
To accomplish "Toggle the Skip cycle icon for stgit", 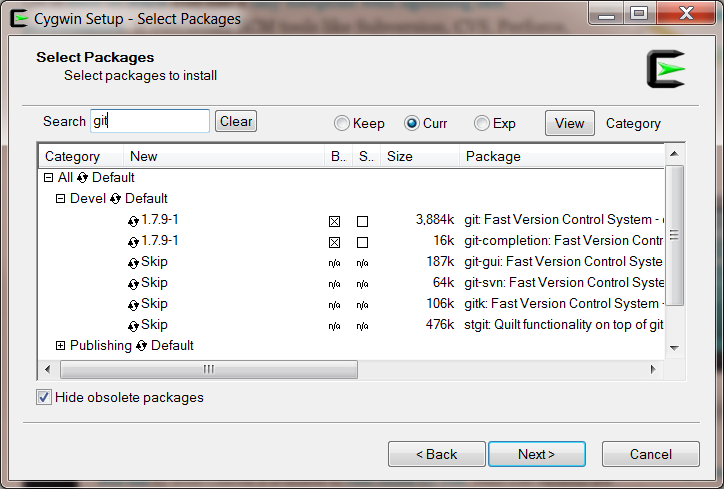I will pos(133,326).
